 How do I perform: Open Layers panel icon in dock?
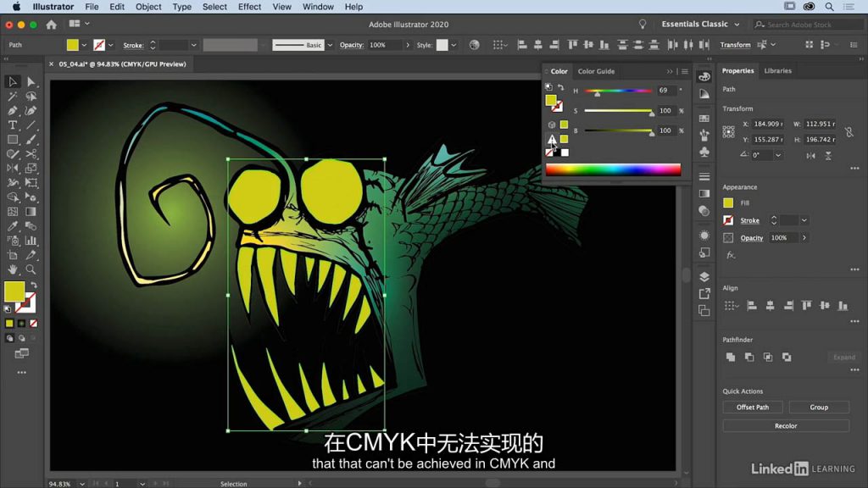point(704,277)
